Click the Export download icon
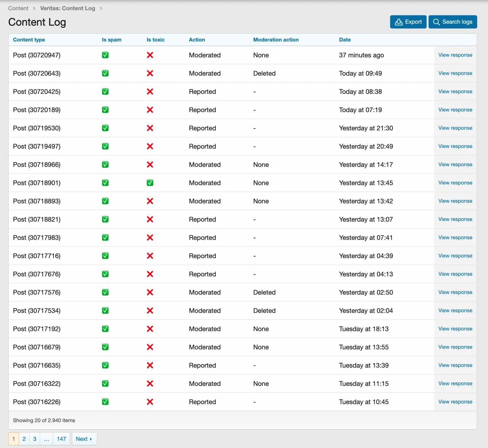488x448 pixels. tap(399, 22)
